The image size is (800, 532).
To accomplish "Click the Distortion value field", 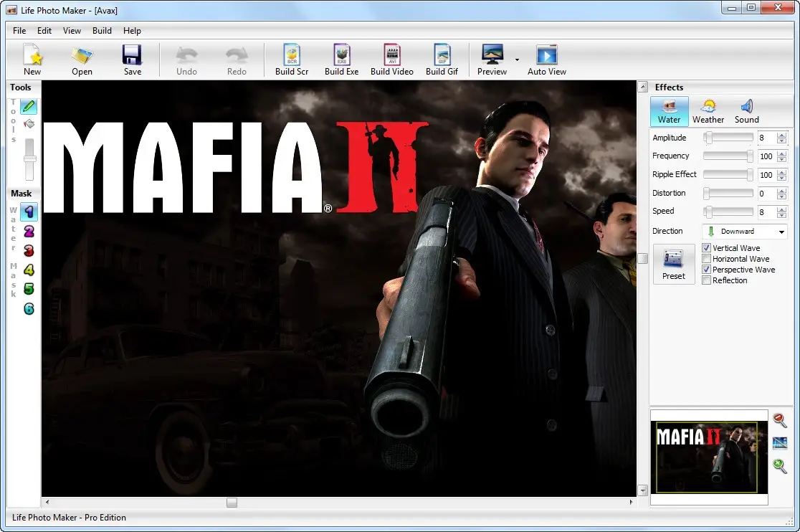I will pyautogui.click(x=766, y=194).
